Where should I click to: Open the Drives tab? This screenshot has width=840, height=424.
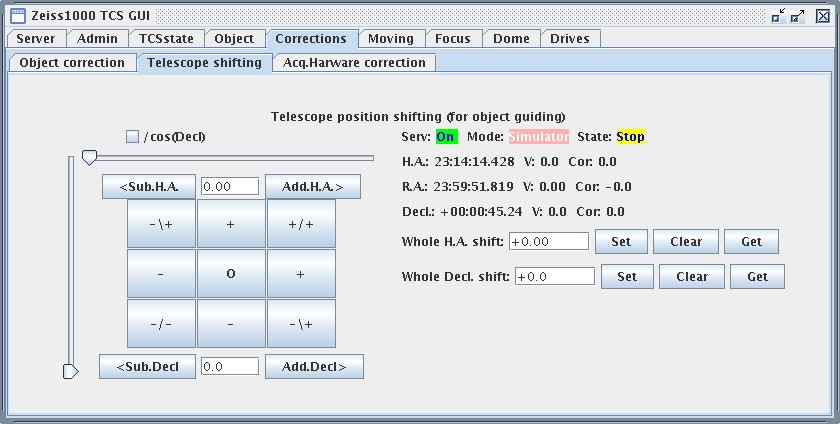pyautogui.click(x=570, y=39)
